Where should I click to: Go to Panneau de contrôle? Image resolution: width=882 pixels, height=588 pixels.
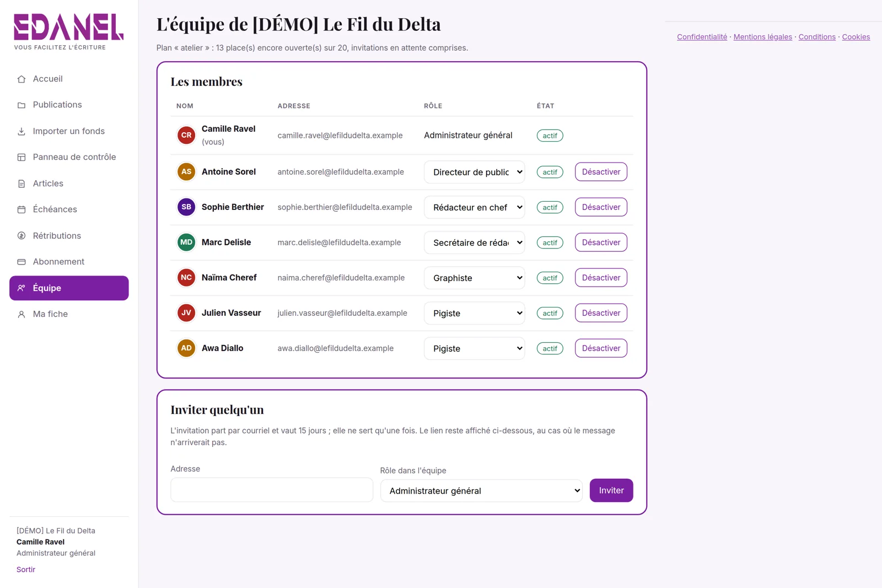pos(69,157)
